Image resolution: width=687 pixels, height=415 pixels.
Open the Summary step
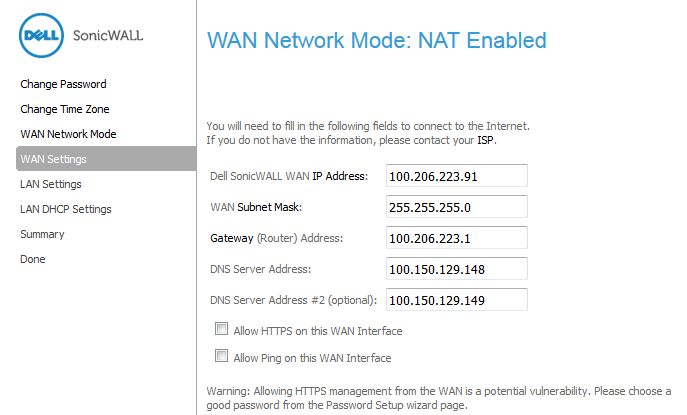pyautogui.click(x=42, y=234)
